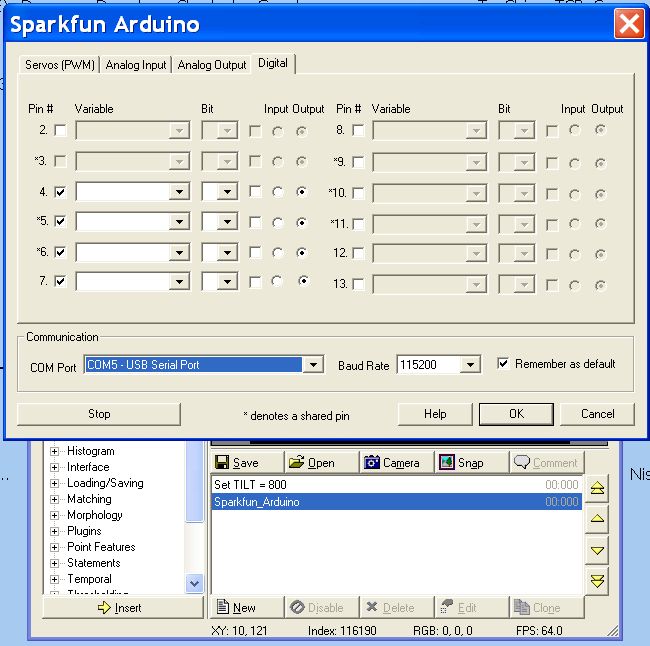Open a file using the Open button
The image size is (650, 646).
pos(312,462)
